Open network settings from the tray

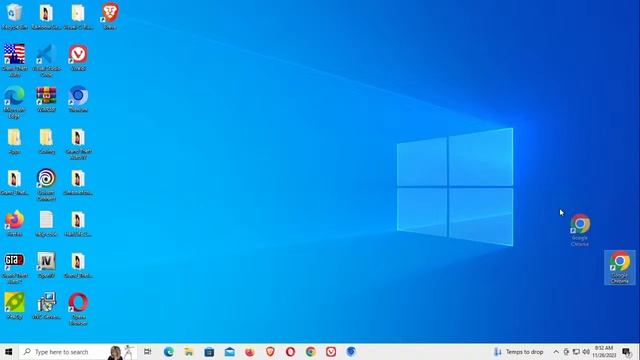(576, 351)
